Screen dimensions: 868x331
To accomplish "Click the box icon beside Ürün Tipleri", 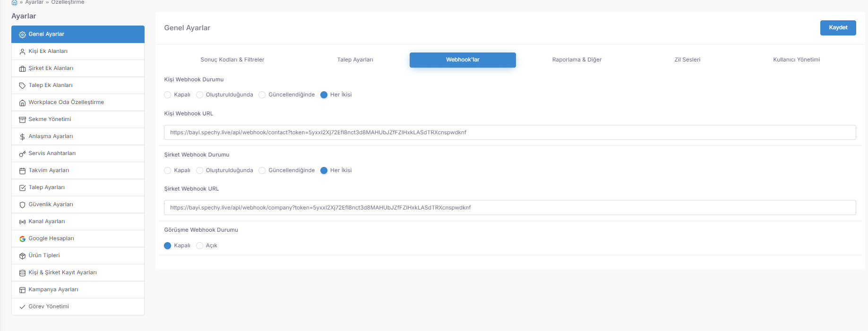I will [22, 256].
